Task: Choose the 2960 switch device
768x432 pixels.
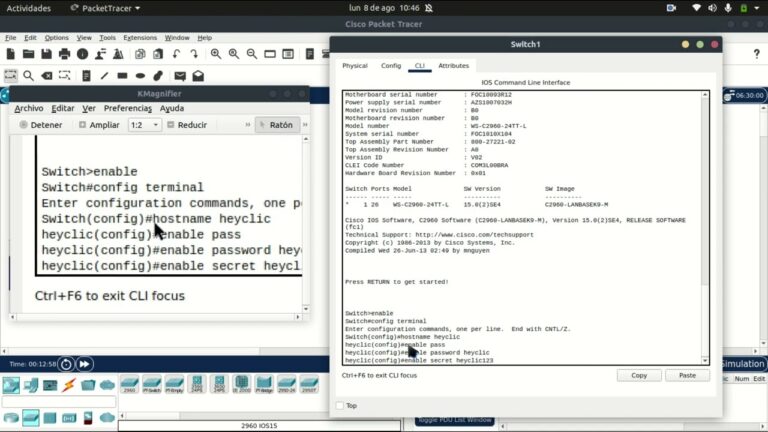Action: (x=130, y=385)
